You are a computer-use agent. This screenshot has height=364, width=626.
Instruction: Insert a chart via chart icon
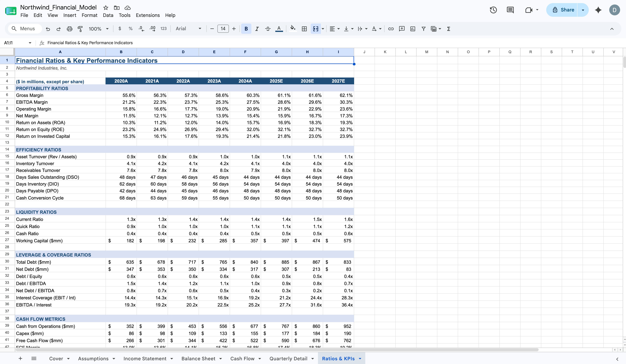413,29
